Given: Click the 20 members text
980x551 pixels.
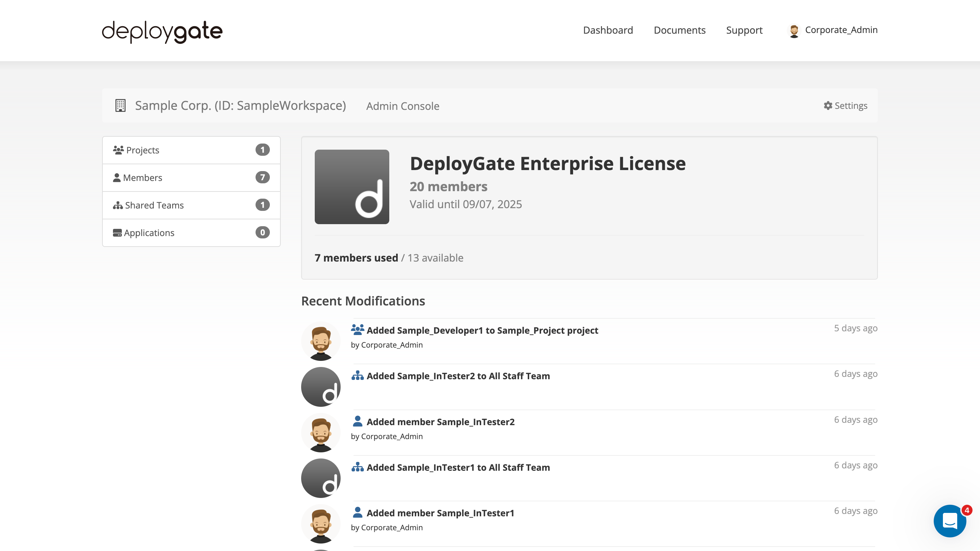Looking at the screenshot, I should (448, 186).
